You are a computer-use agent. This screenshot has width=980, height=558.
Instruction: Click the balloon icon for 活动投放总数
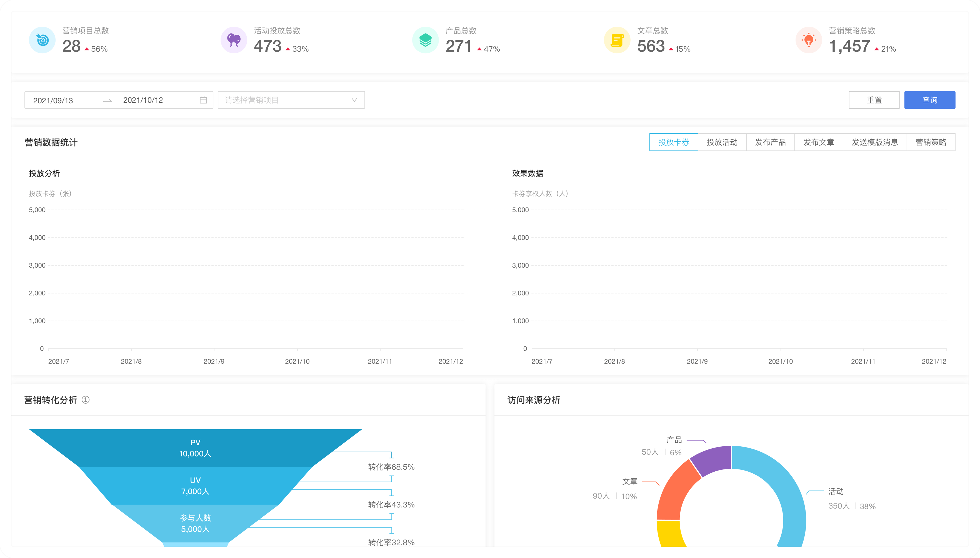click(x=234, y=40)
